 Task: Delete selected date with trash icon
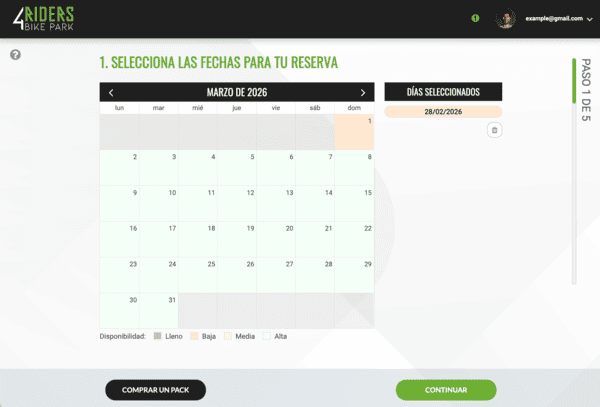[x=494, y=130]
